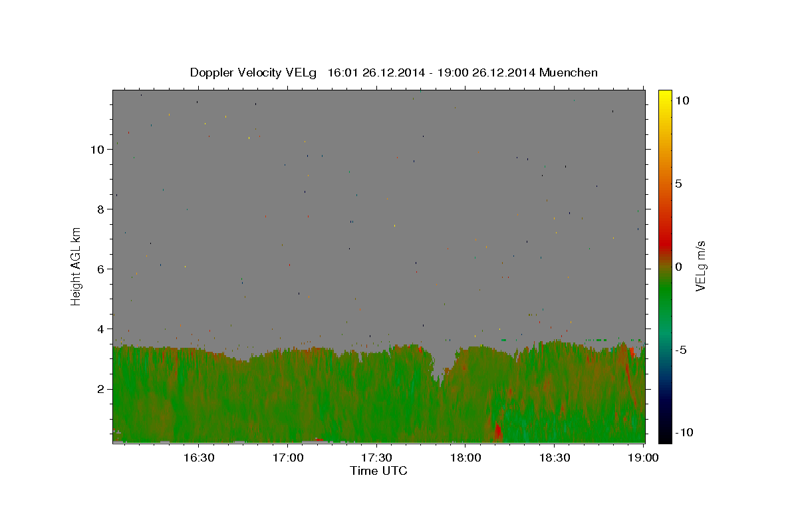Click the 'Time UTC' axis label
Image resolution: width=798 pixels, height=532 pixels.
[378, 471]
